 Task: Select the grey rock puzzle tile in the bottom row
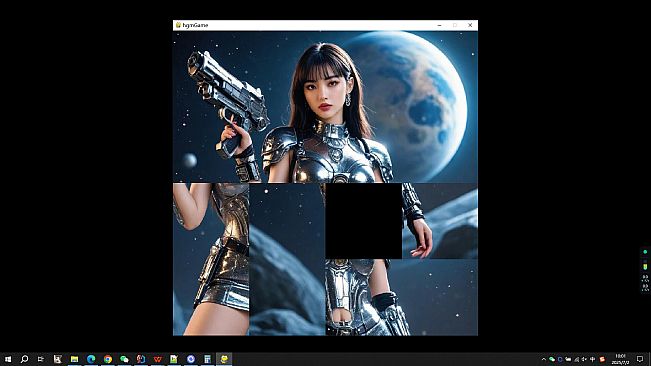tap(287, 297)
